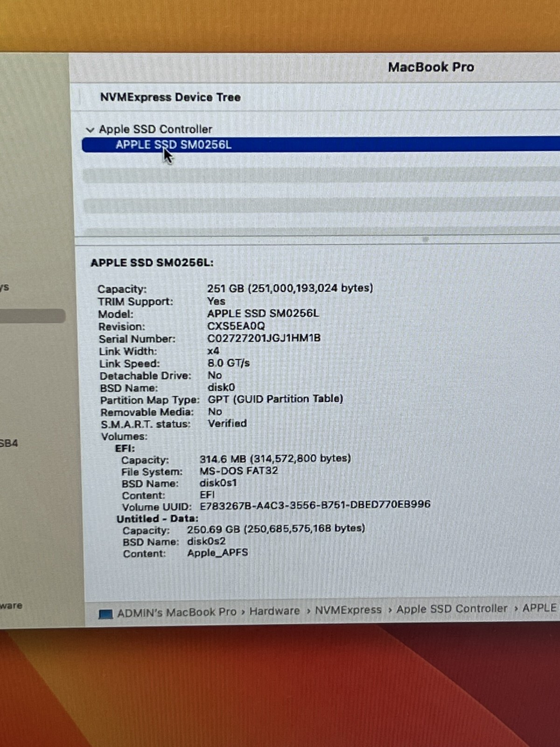Click the EFI: volume heading
This screenshot has height=747, width=560.
(x=125, y=448)
